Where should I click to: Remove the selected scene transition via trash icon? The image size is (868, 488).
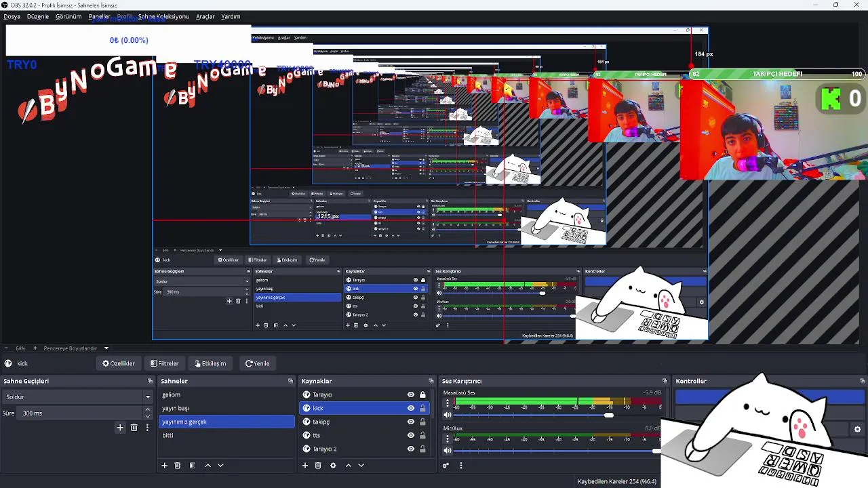click(134, 428)
